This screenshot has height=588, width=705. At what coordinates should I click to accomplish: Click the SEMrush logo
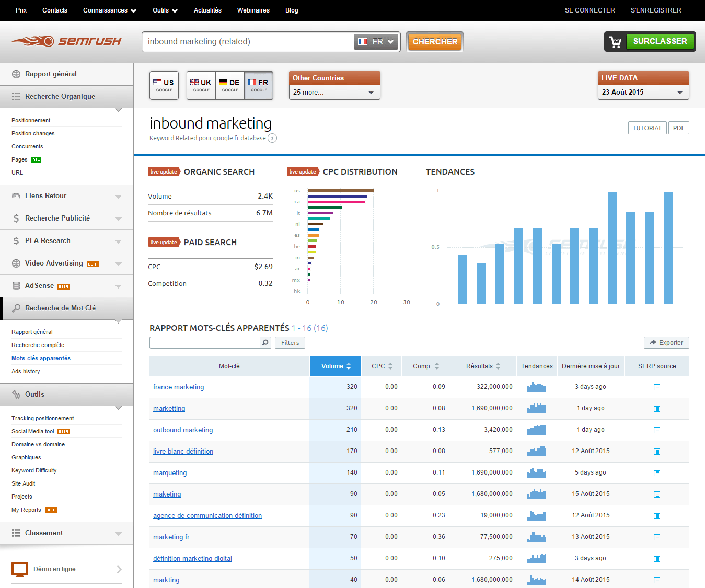coord(66,41)
